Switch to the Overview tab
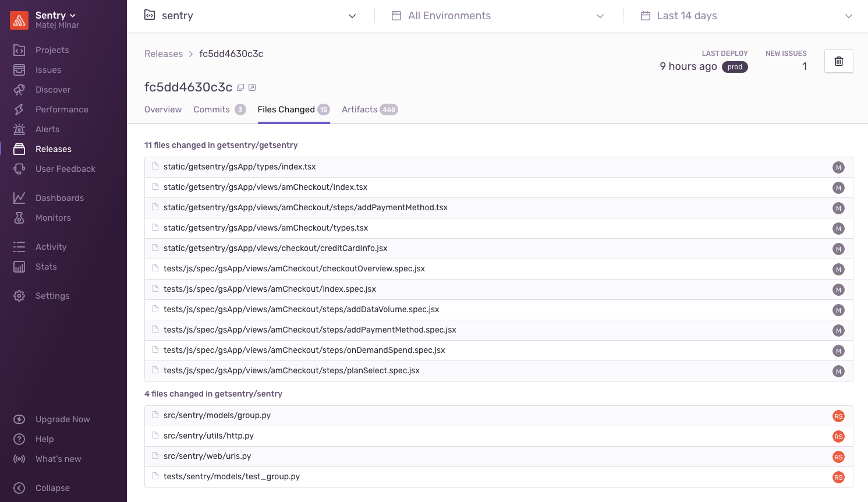 [x=163, y=109]
